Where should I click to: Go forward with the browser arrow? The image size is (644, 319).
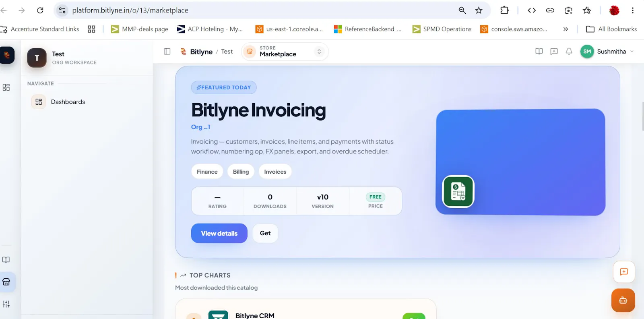(x=22, y=10)
